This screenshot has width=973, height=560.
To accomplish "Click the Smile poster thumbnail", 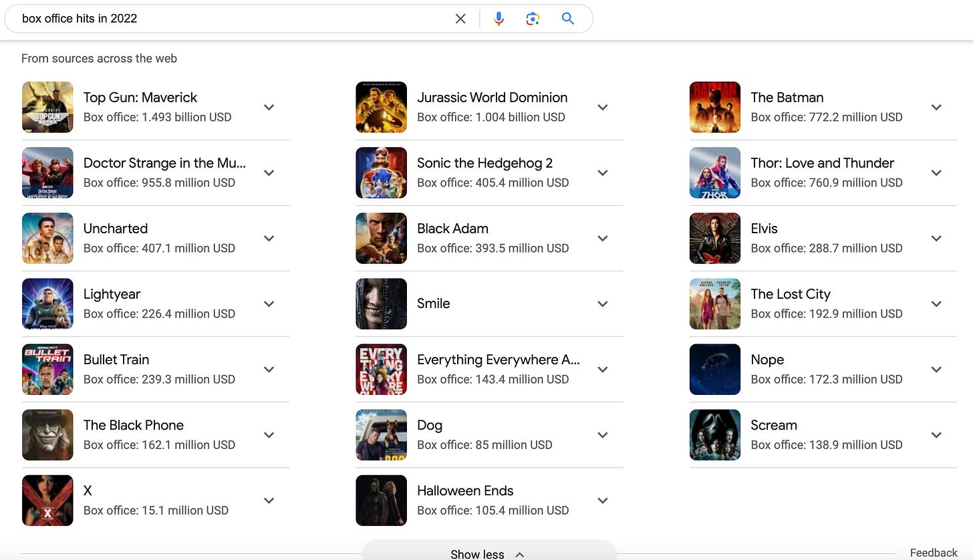I will coord(381,303).
